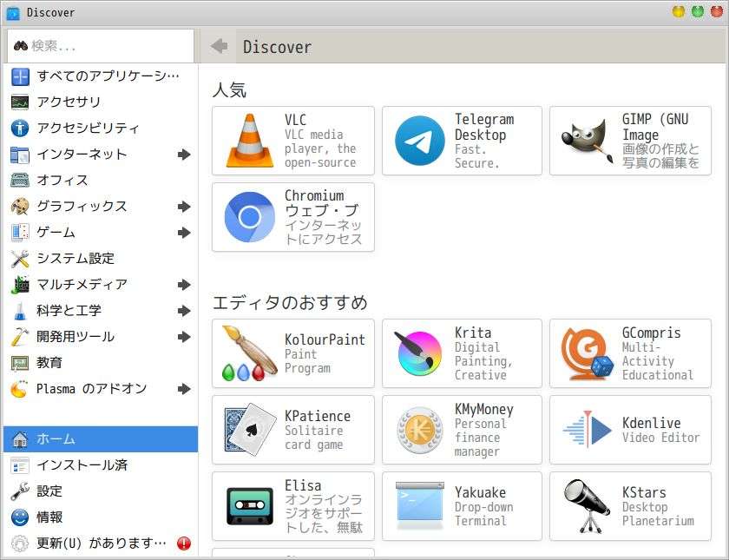Click the Discover page title in header

point(277,47)
